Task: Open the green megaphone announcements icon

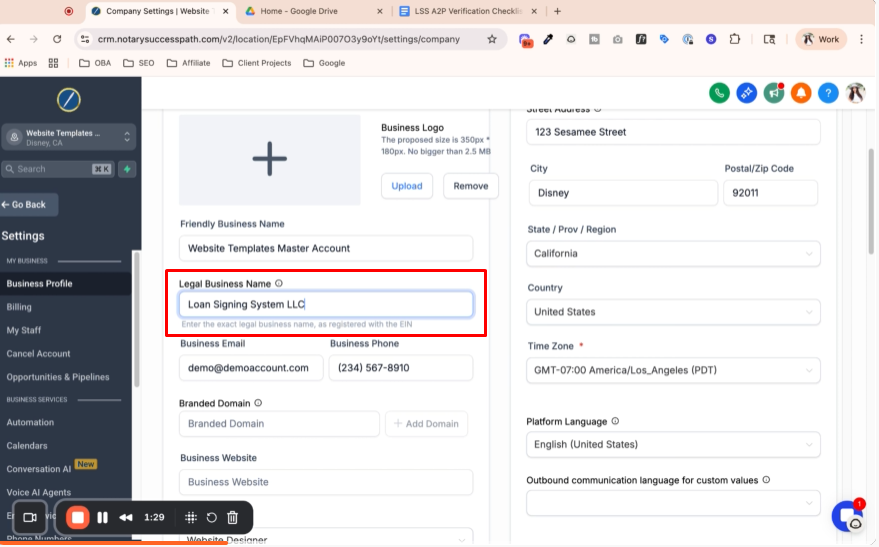Action: click(774, 92)
